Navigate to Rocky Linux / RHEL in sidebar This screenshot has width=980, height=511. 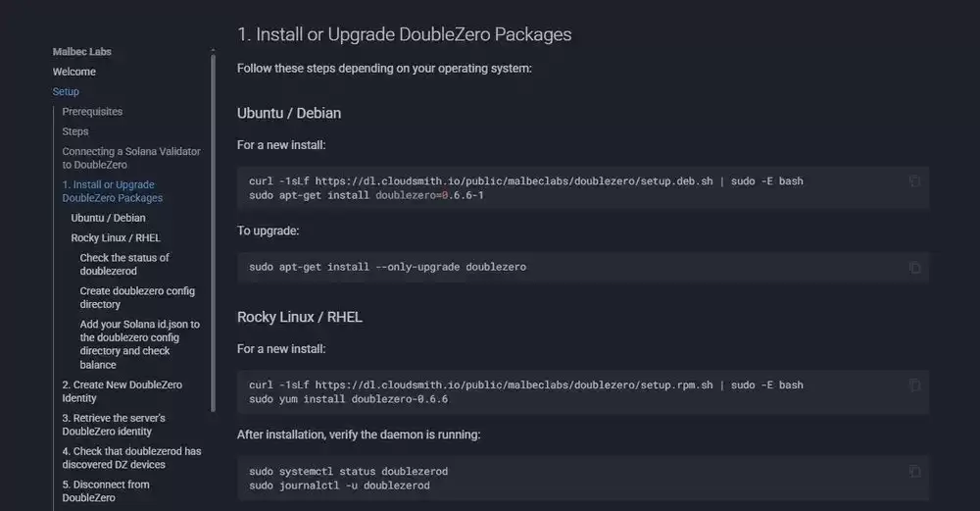tap(116, 237)
